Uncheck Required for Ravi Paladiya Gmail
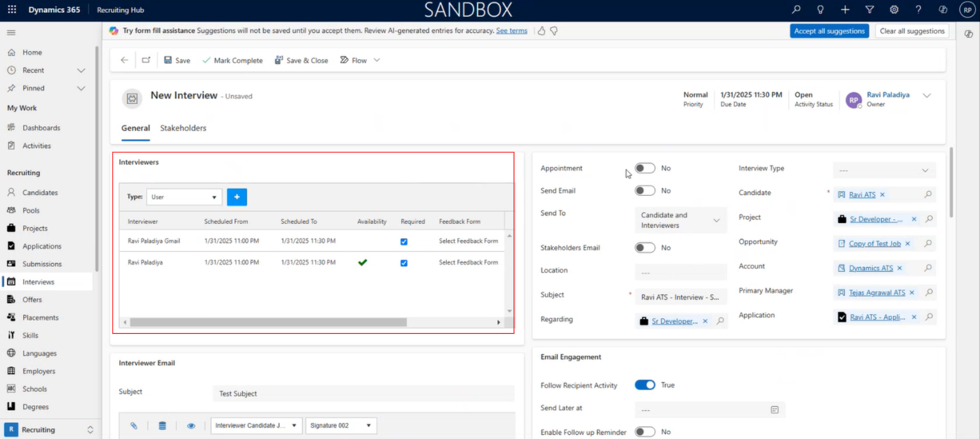980x439 pixels. pos(404,242)
